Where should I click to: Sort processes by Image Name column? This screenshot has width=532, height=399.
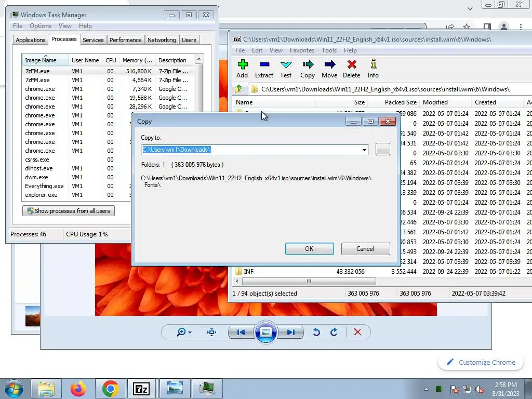click(46, 60)
